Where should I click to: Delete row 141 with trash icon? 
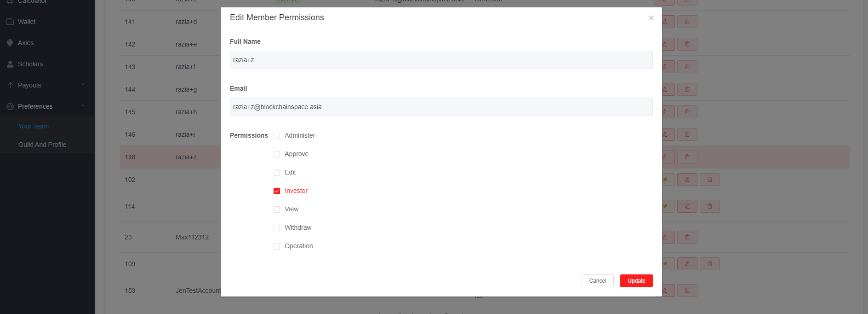687,22
